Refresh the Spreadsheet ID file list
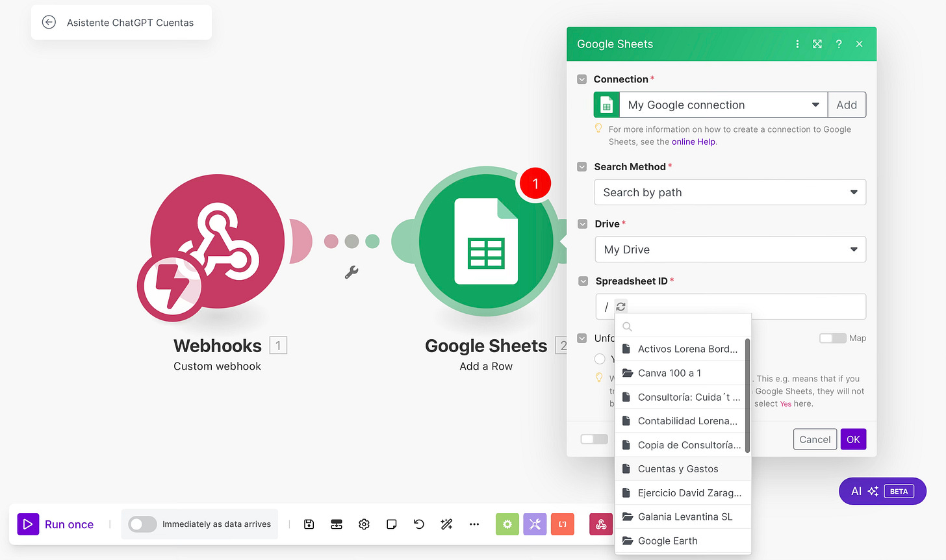This screenshot has width=946, height=560. tap(620, 307)
